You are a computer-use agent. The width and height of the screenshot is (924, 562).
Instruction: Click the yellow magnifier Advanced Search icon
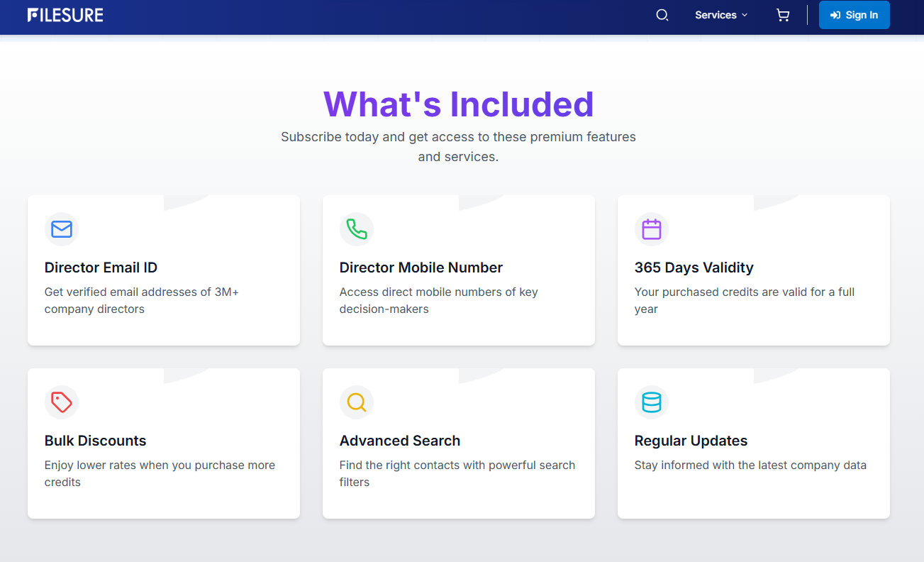tap(357, 402)
